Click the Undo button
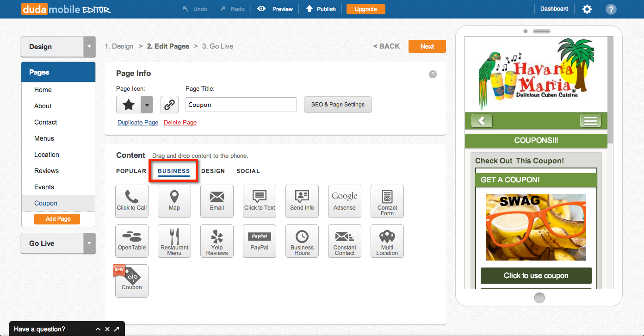 click(195, 9)
